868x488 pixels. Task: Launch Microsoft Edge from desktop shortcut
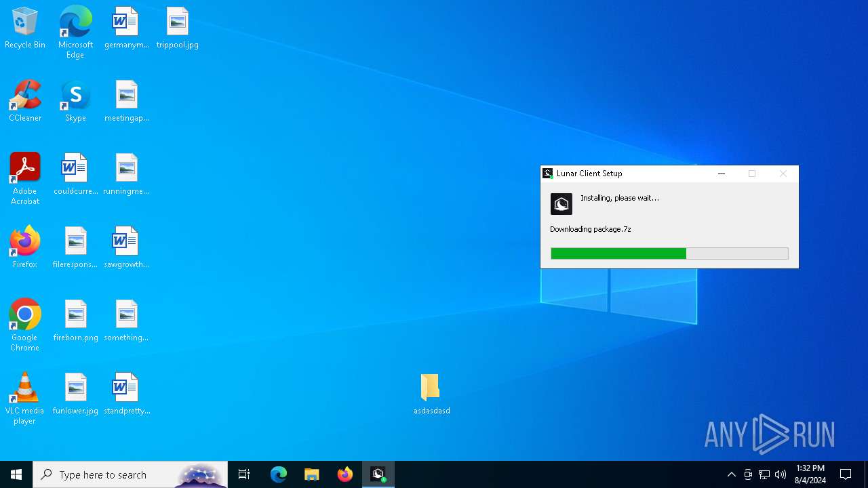pyautogui.click(x=75, y=33)
